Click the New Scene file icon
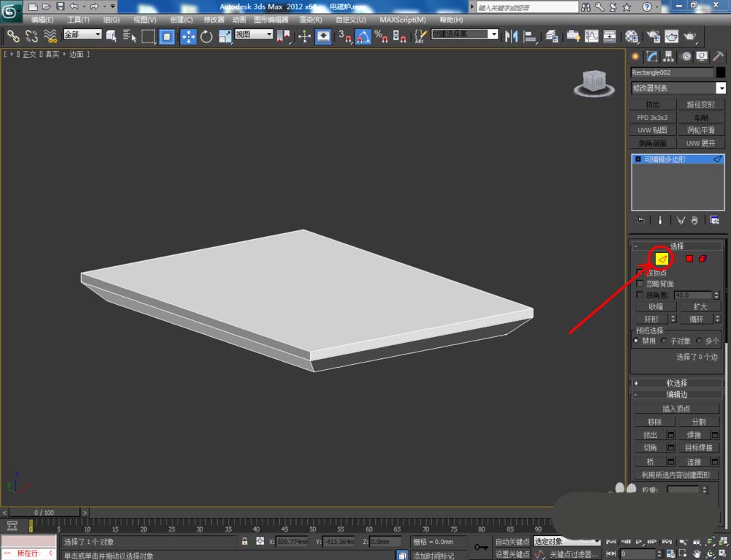Screen dimensions: 731x560 33,7
